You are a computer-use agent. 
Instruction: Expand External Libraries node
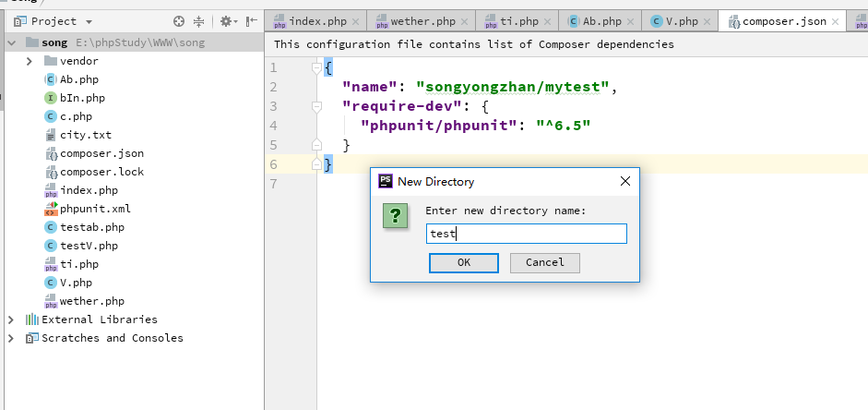click(x=11, y=320)
